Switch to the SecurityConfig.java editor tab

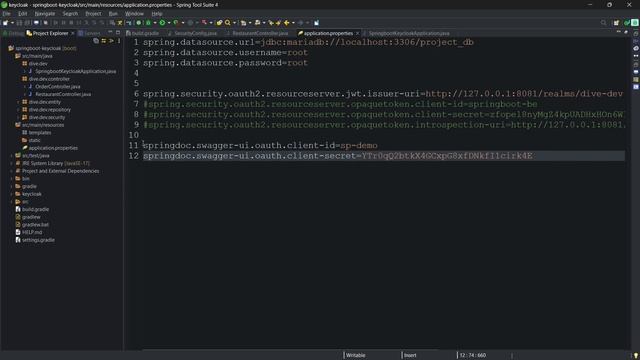(192, 33)
